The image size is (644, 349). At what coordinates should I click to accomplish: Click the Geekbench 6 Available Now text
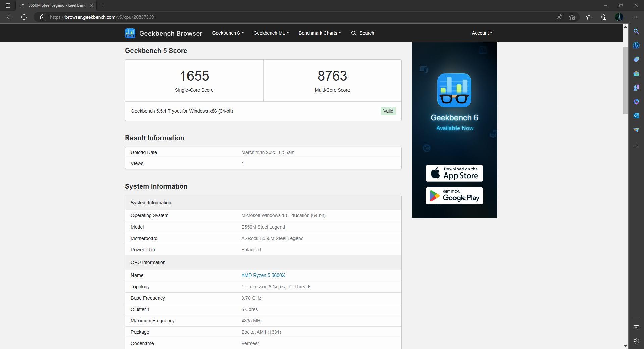454,122
